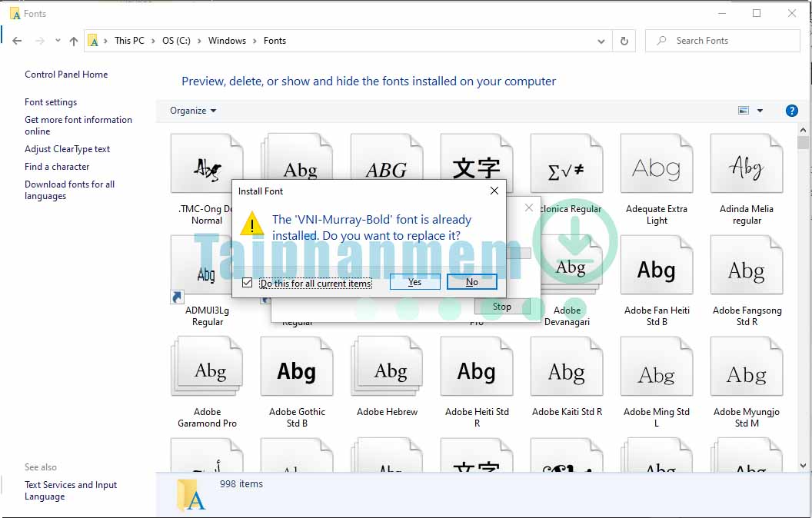The image size is (812, 518).
Task: Expand the address bar history dropdown
Action: (601, 41)
